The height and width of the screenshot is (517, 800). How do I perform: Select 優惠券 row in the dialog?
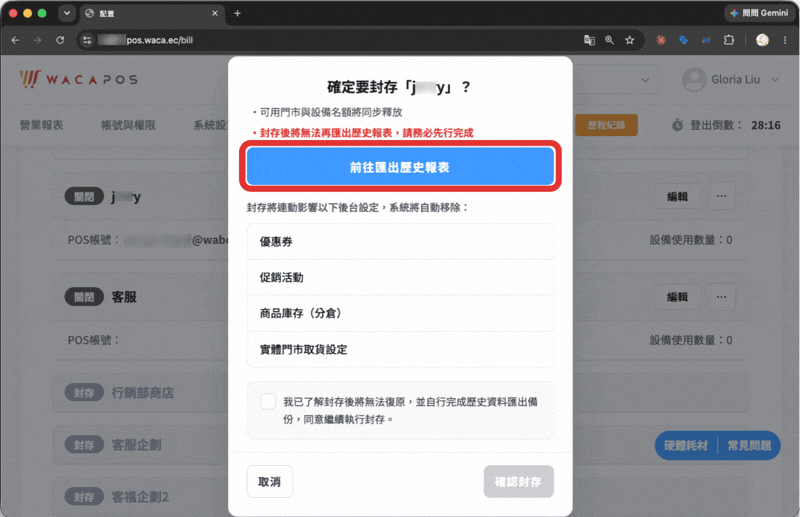[400, 241]
